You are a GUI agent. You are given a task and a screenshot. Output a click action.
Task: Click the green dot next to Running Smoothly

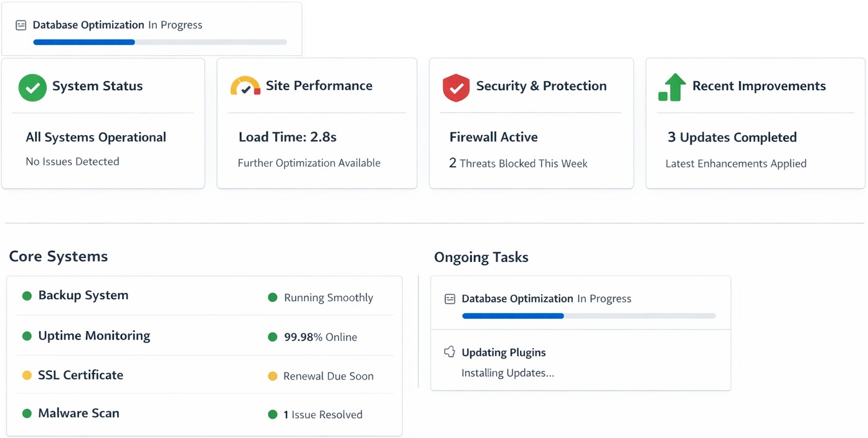point(272,297)
